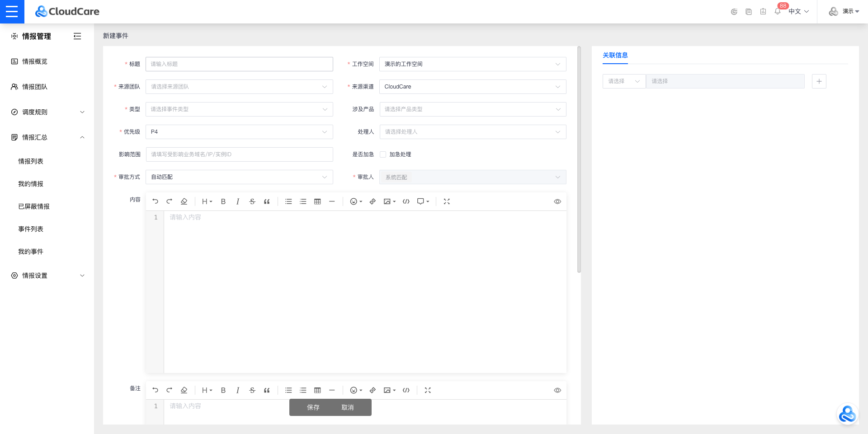Image resolution: width=868 pixels, height=434 pixels.
Task: Open the 来源团队 dropdown
Action: [x=239, y=87]
